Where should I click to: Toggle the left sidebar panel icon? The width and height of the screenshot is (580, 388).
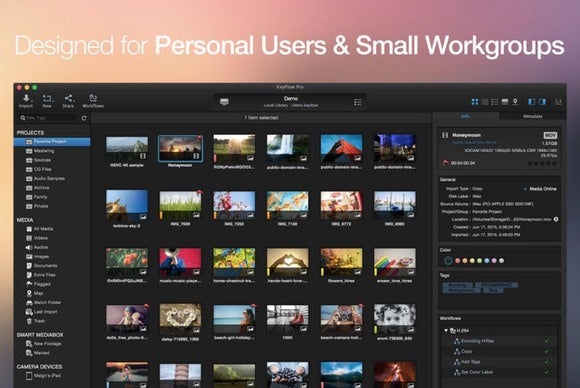click(x=532, y=101)
